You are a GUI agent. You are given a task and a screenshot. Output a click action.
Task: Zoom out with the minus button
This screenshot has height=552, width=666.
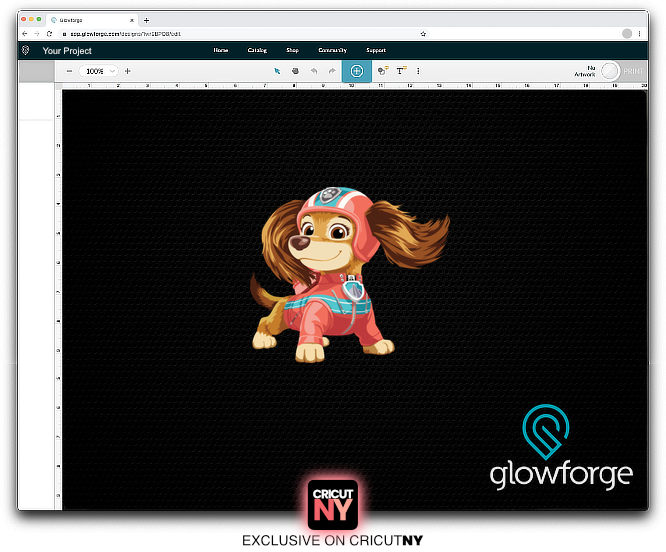pos(69,71)
